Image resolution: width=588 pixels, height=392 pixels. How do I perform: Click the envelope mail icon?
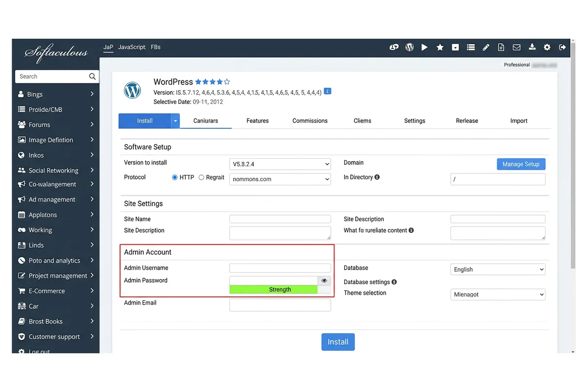pyautogui.click(x=516, y=47)
